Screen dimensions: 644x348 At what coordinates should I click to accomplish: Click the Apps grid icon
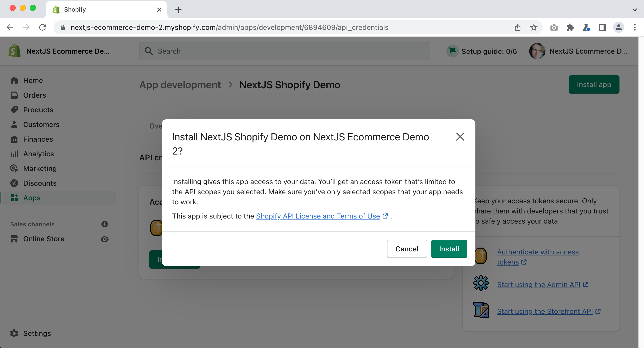pos(14,198)
